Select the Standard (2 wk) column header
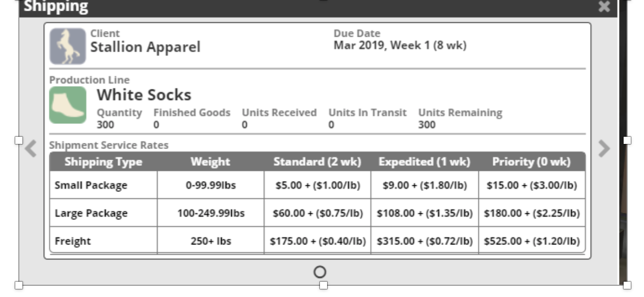This screenshot has height=297, width=644. pyautogui.click(x=317, y=162)
